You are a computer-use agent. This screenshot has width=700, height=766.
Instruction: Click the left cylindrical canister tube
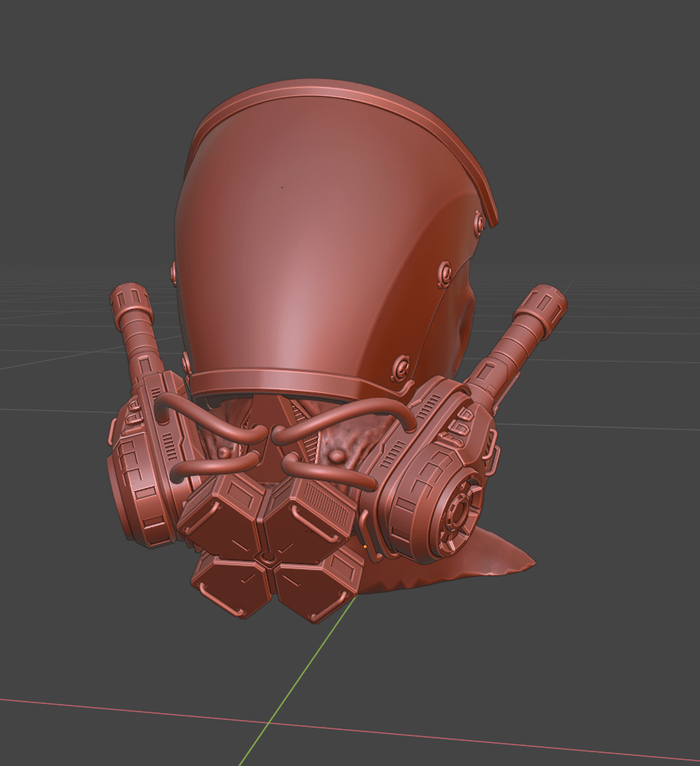(138, 328)
